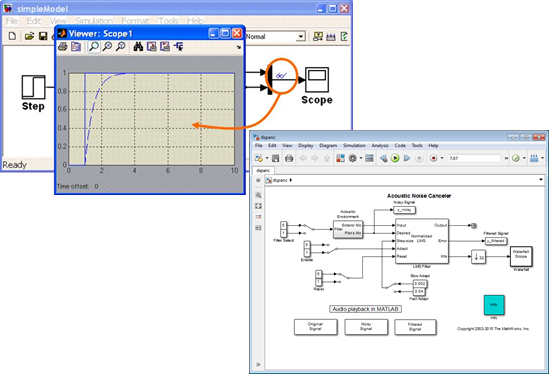
Task: Select the Zoom tool in Scope1 viewer
Action: click(x=93, y=47)
